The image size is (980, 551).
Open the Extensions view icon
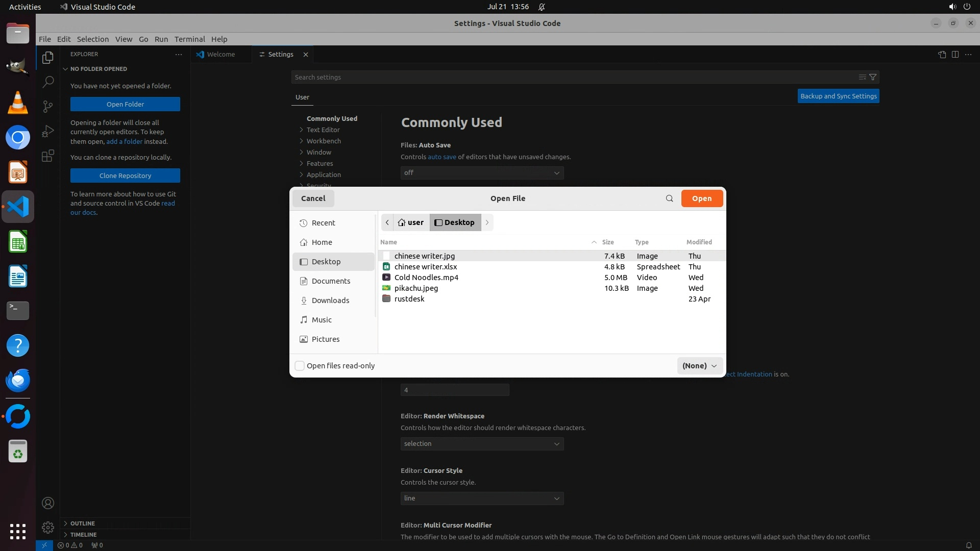pyautogui.click(x=48, y=156)
